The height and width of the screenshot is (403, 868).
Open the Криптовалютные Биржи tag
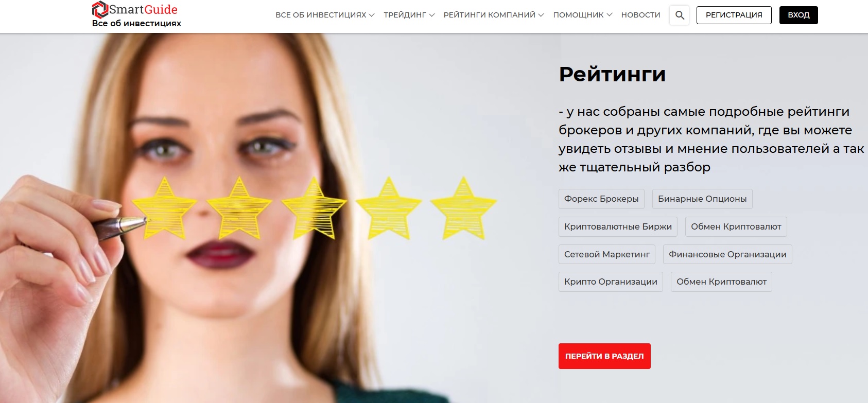click(618, 226)
